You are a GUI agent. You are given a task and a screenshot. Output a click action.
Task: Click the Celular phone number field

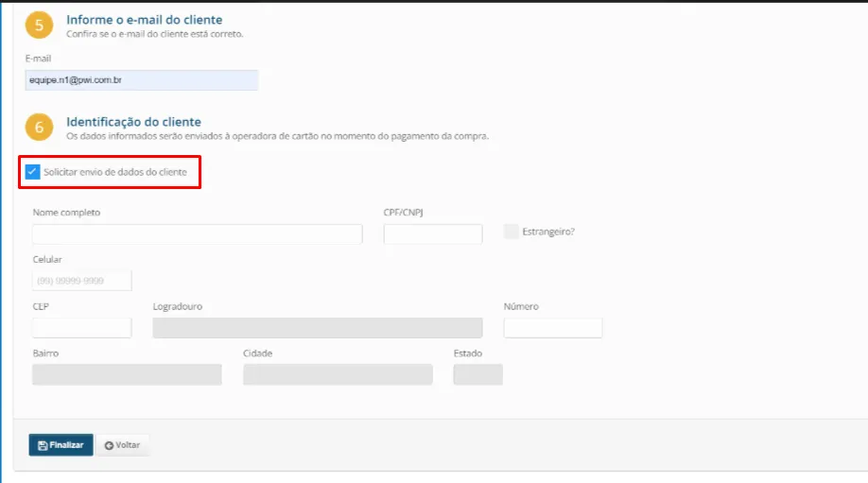(81, 281)
